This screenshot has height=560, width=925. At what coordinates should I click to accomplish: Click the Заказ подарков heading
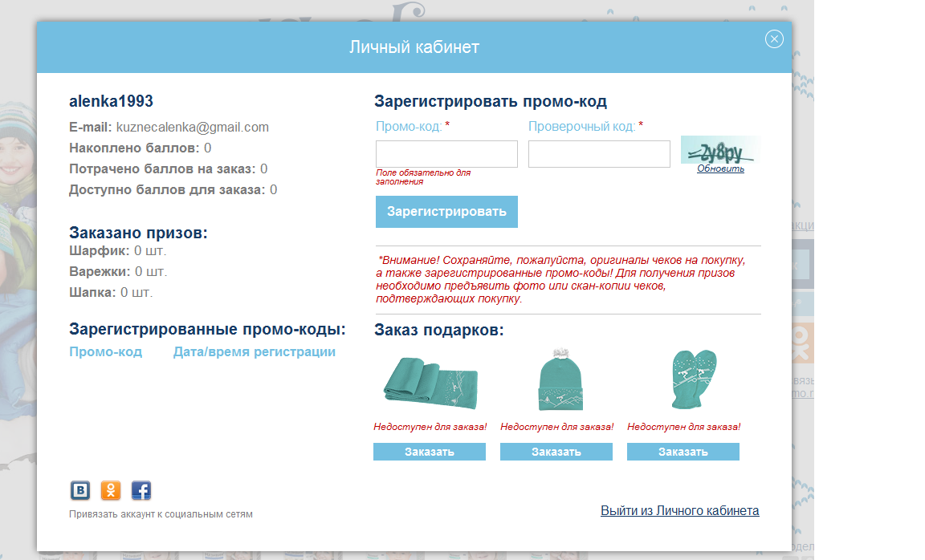[439, 330]
